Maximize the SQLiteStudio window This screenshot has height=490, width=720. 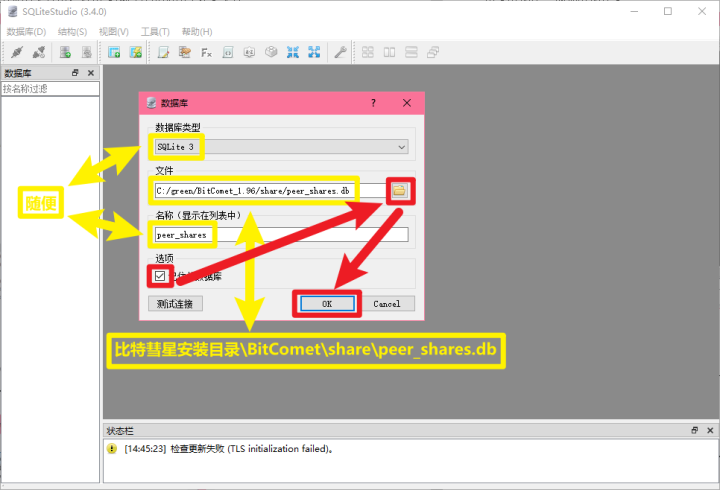point(668,11)
